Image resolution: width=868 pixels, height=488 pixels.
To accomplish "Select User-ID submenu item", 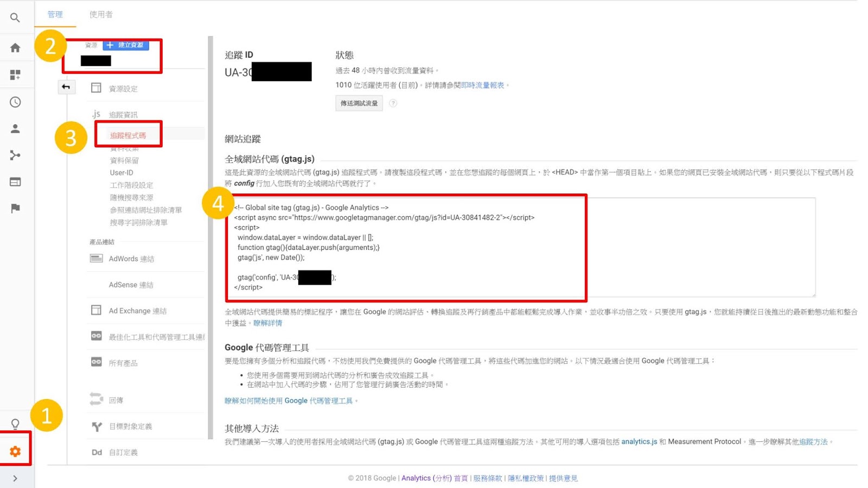I will coord(122,172).
